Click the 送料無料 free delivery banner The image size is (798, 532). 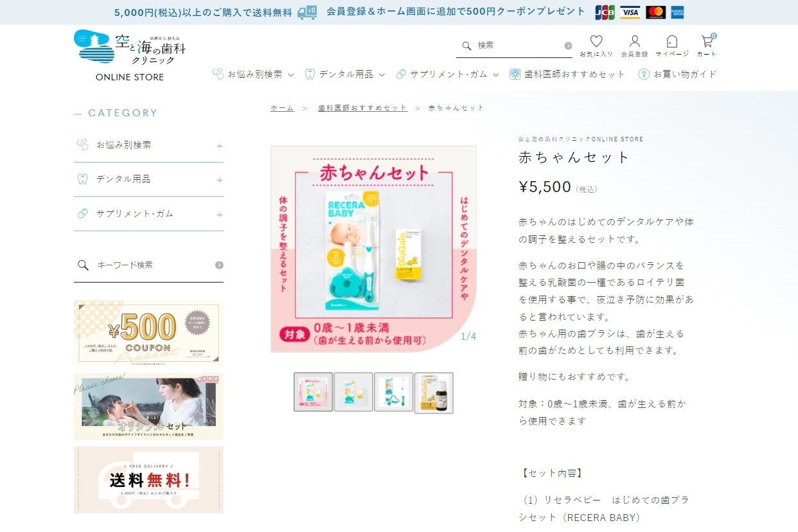[x=148, y=480]
